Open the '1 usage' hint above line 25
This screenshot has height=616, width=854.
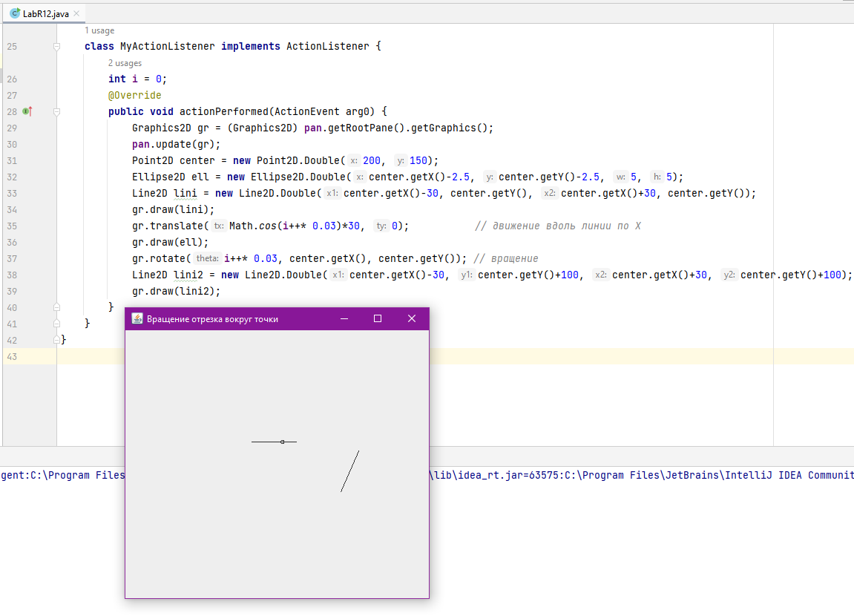[x=99, y=30]
